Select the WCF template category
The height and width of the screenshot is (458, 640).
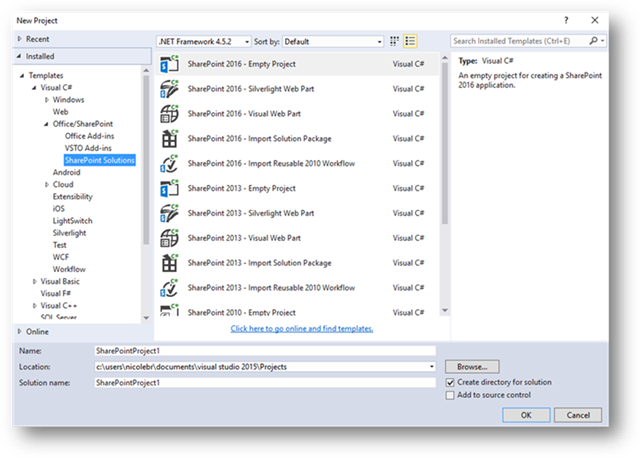(61, 257)
